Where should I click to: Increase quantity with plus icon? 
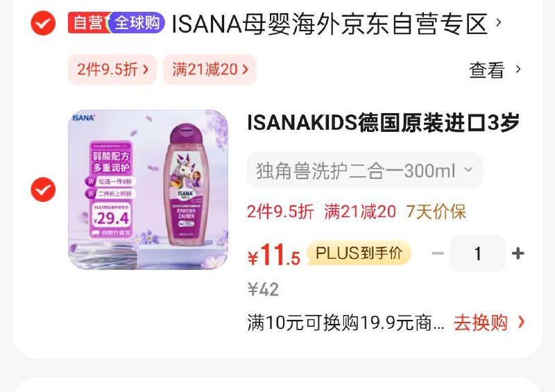pos(518,253)
